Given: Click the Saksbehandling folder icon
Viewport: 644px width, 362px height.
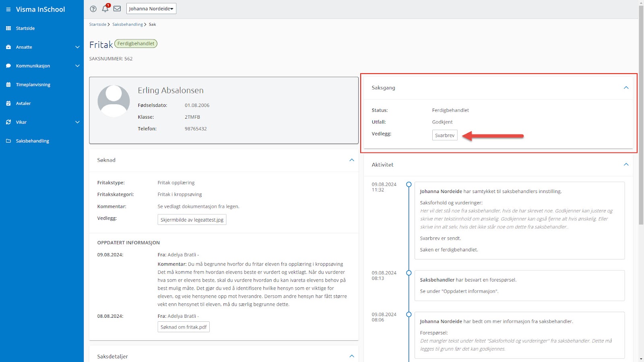Looking at the screenshot, I should [8, 141].
